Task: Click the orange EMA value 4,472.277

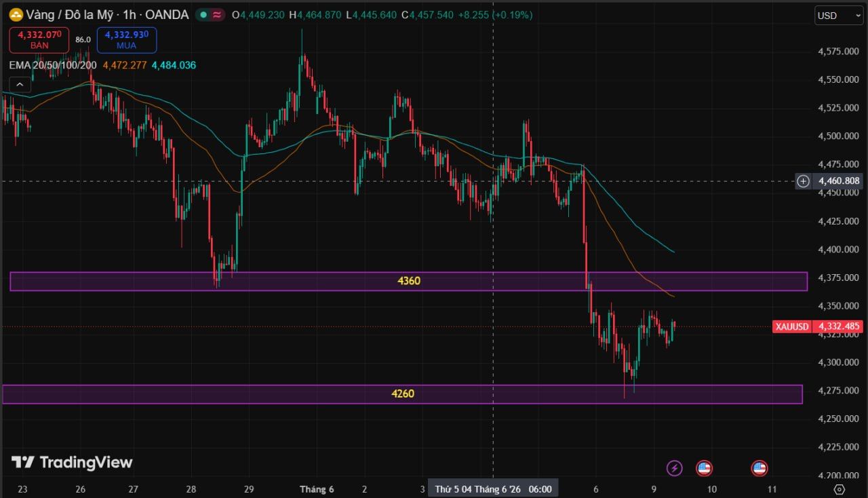Action: click(125, 65)
